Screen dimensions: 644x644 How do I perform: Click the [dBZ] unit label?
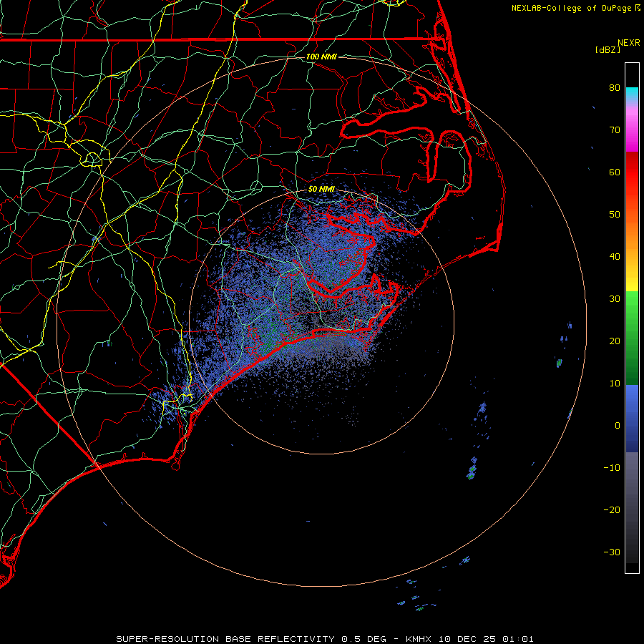608,50
